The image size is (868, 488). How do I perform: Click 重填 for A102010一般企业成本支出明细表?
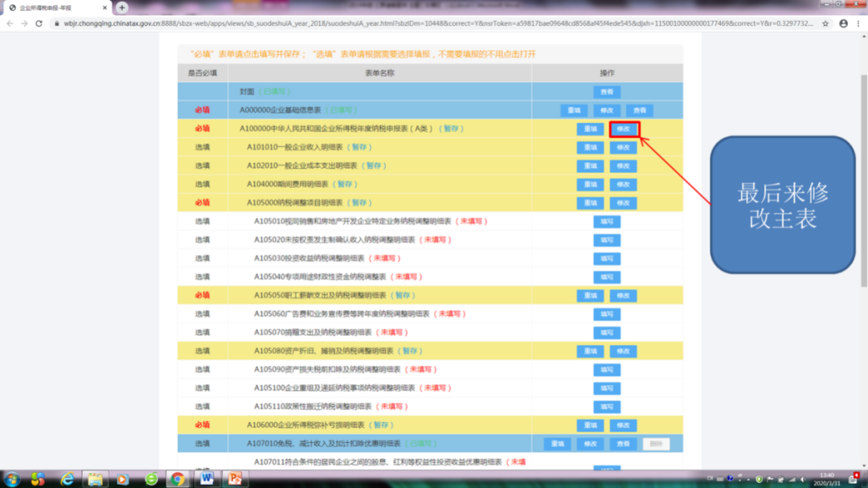coord(590,166)
